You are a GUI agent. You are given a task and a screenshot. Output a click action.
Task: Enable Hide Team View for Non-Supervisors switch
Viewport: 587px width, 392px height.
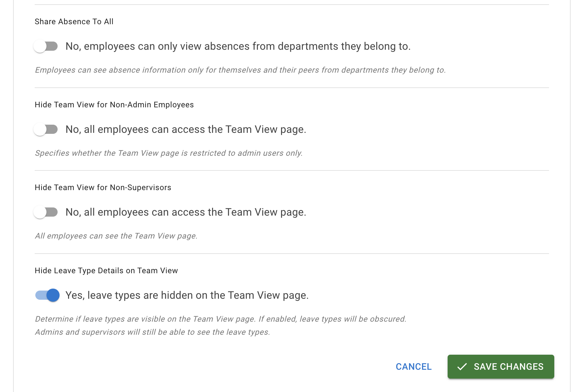pos(46,212)
